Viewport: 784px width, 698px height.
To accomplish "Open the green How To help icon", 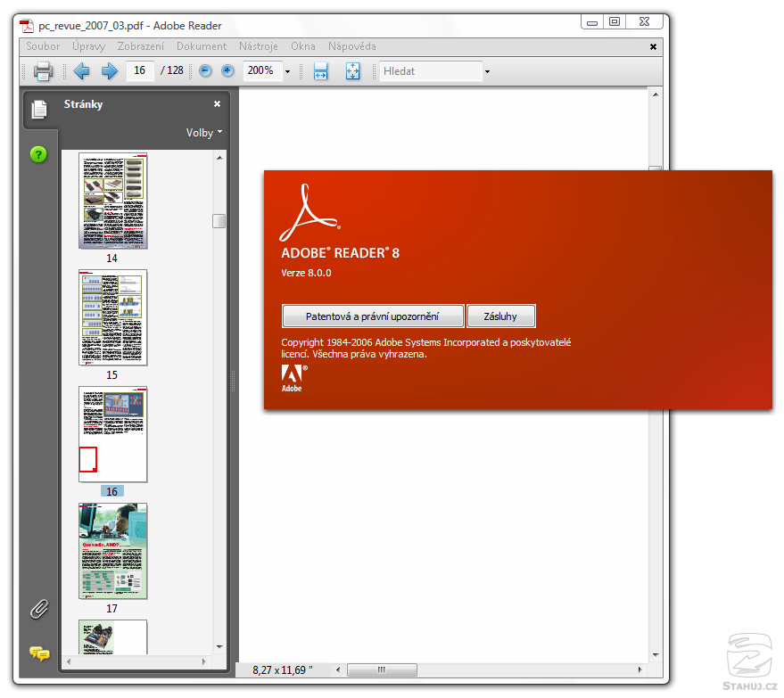I will tap(38, 154).
